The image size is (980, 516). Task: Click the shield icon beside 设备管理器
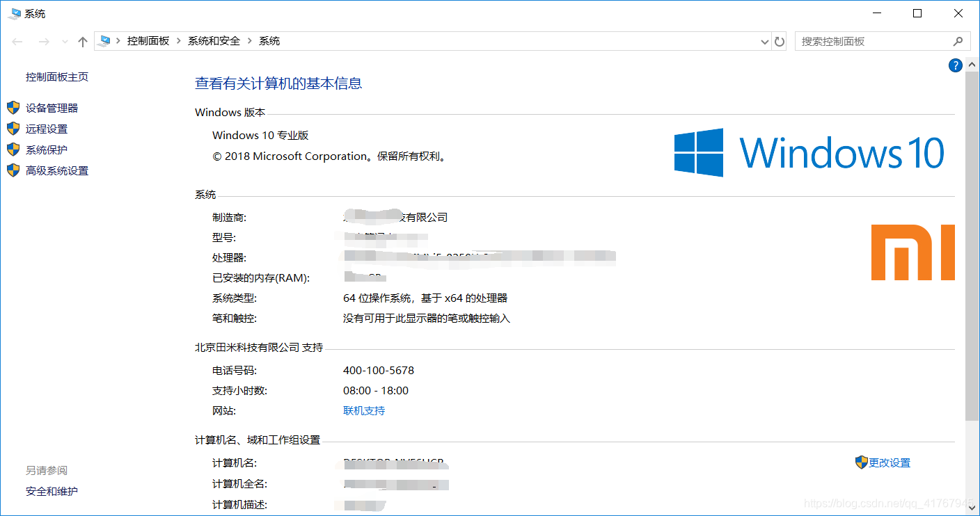pyautogui.click(x=13, y=108)
